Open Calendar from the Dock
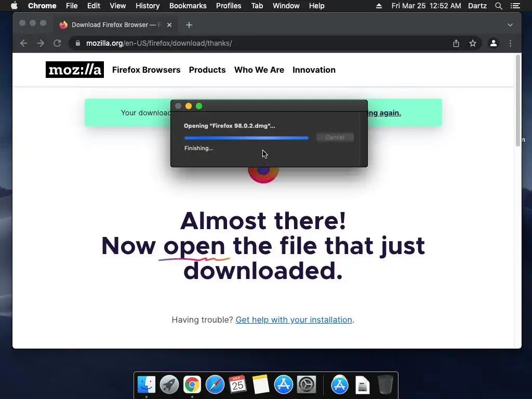532x399 pixels. coord(238,385)
